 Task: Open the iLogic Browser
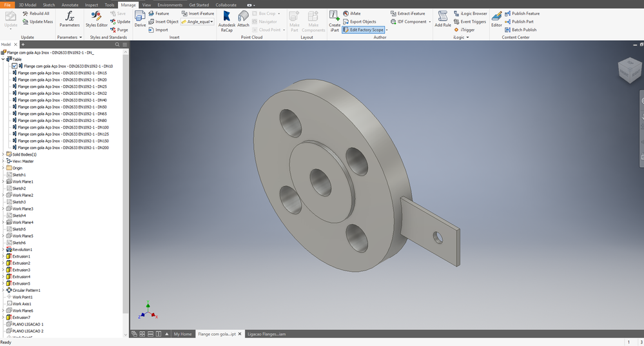coord(470,14)
